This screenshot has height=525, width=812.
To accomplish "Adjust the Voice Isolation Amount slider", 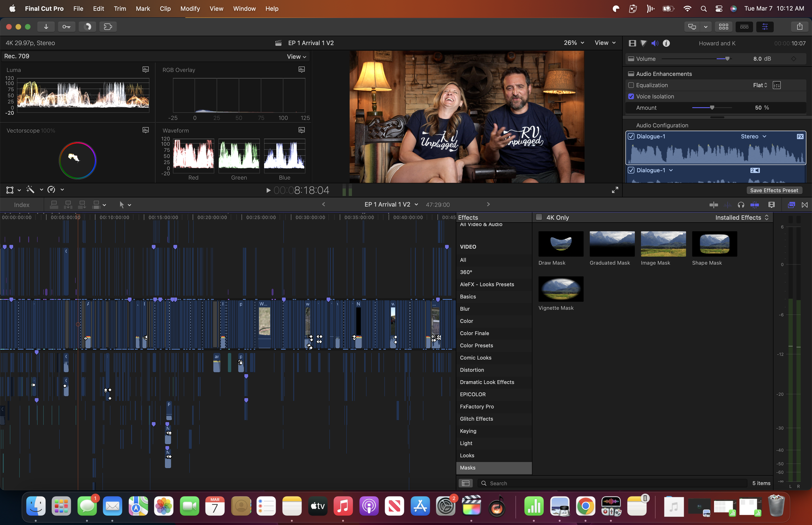I will (x=712, y=108).
